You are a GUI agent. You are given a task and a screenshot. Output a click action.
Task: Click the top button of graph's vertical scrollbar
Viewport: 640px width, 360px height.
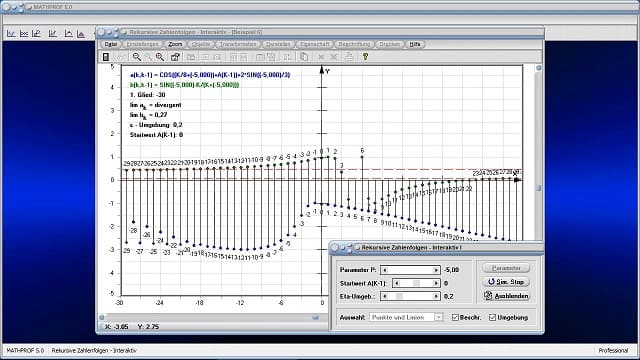coord(538,68)
